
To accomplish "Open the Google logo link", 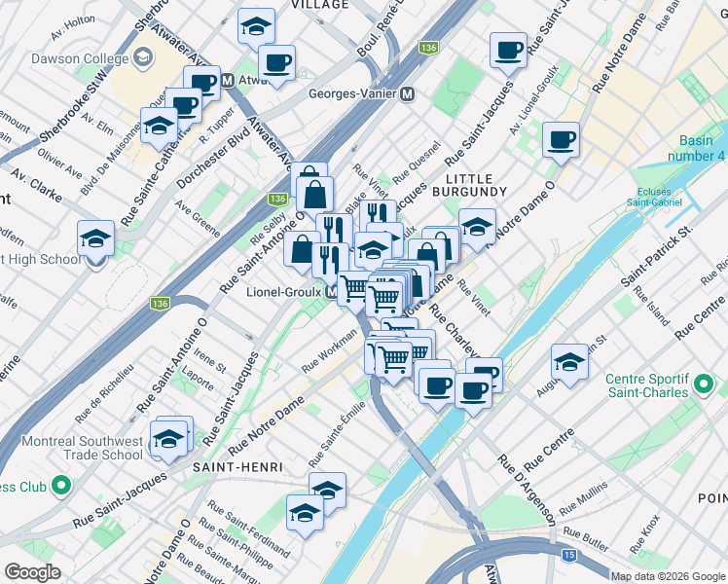I will coord(32,572).
